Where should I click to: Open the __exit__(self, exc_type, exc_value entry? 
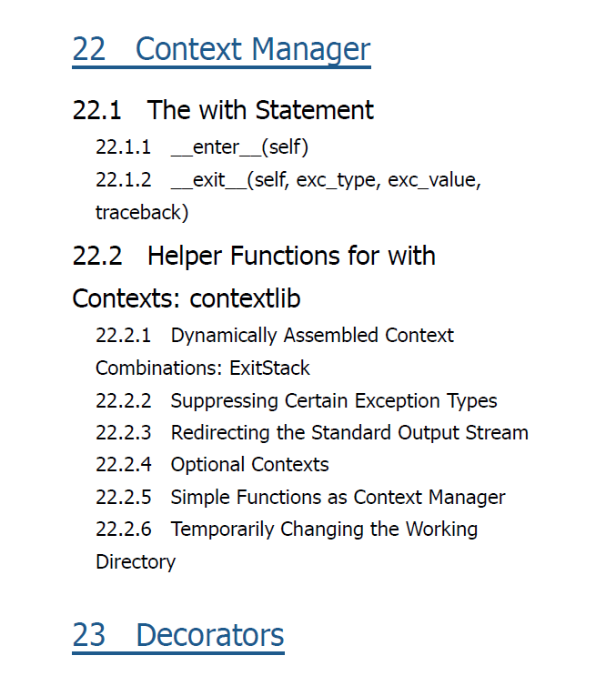click(x=288, y=180)
